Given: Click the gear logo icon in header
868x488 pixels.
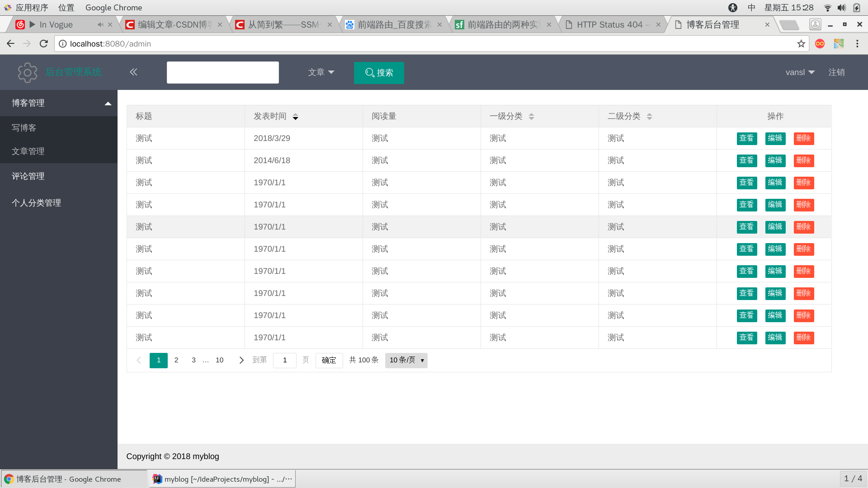Looking at the screenshot, I should tap(28, 72).
